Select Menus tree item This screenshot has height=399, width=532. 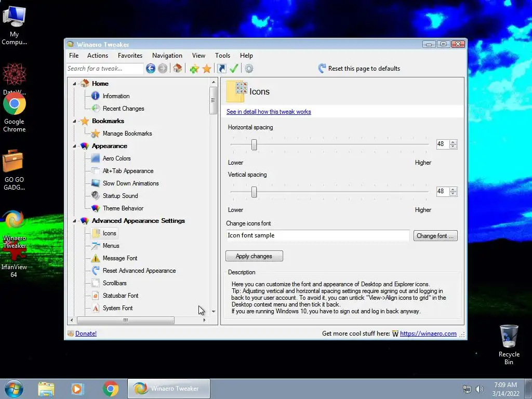(111, 246)
